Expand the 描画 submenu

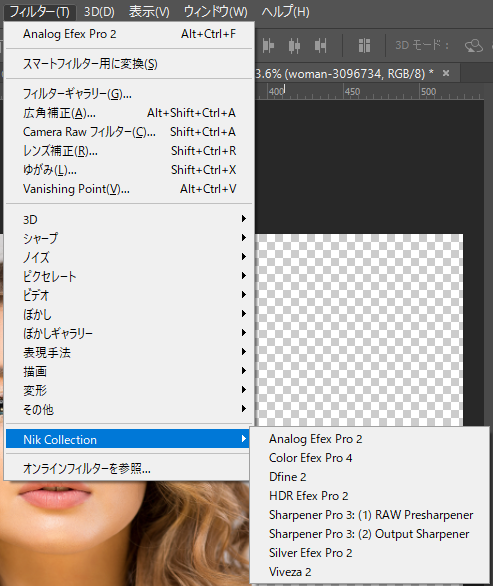pos(129,371)
